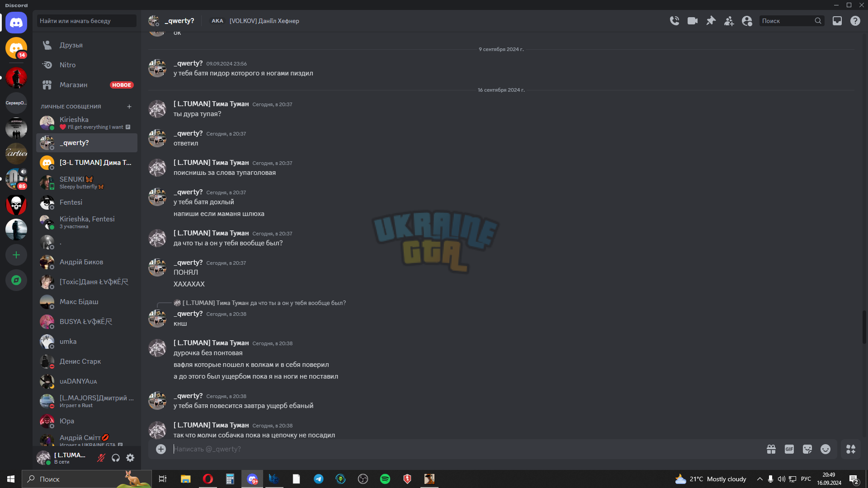Open DM with [Toxic]Даня

(87, 282)
